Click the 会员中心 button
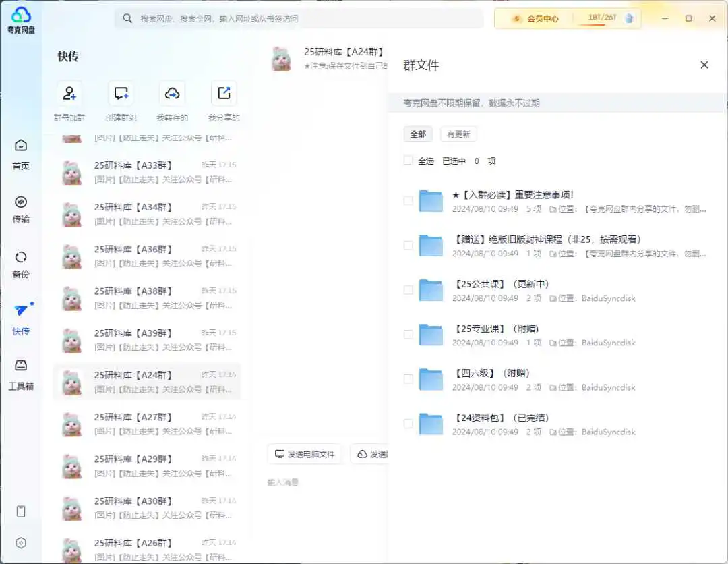Viewport: 728px width, 564px height. [535, 19]
